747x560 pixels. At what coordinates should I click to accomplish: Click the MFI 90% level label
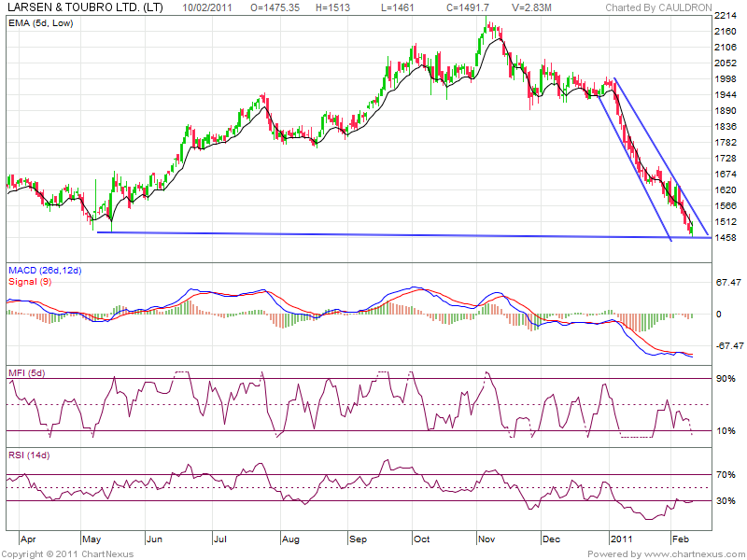pos(726,379)
